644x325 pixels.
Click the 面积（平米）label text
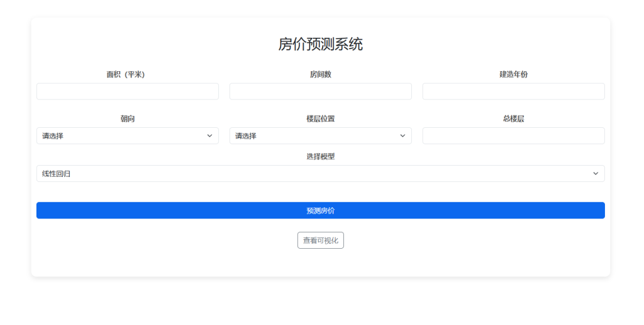click(126, 74)
